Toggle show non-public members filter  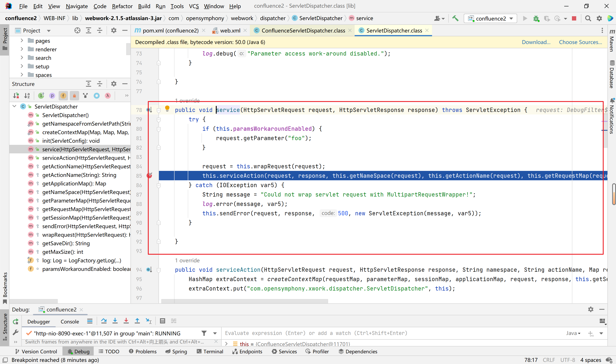(74, 96)
